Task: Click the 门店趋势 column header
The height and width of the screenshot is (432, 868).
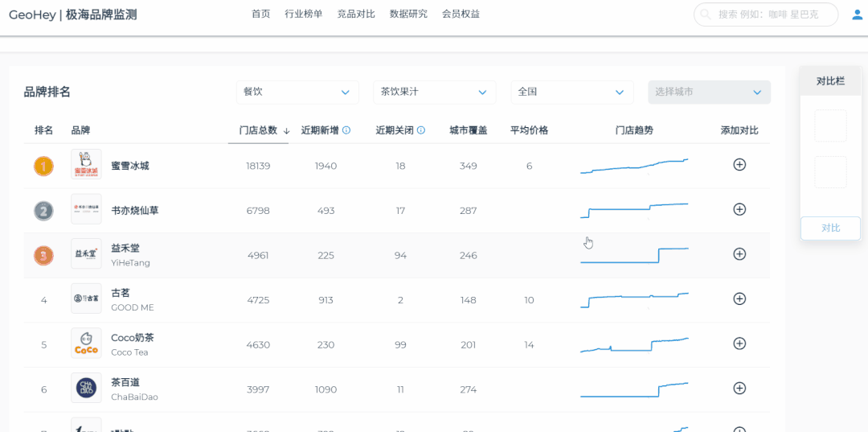Action: click(634, 130)
